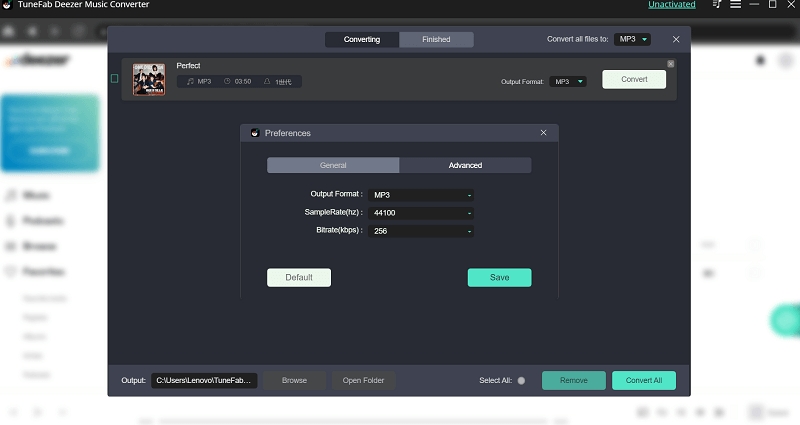Open the hamburger menu in title bar
The width and height of the screenshot is (800, 425).
(x=734, y=5)
